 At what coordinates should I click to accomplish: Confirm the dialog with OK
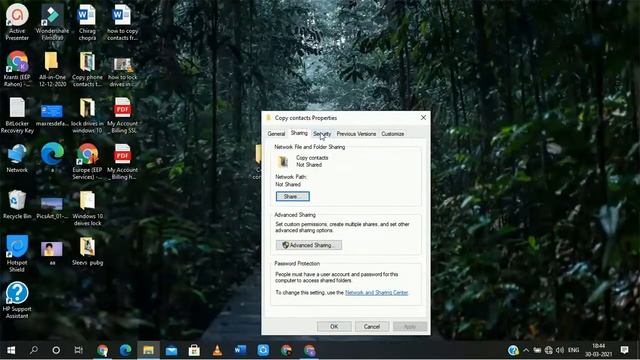[334, 326]
